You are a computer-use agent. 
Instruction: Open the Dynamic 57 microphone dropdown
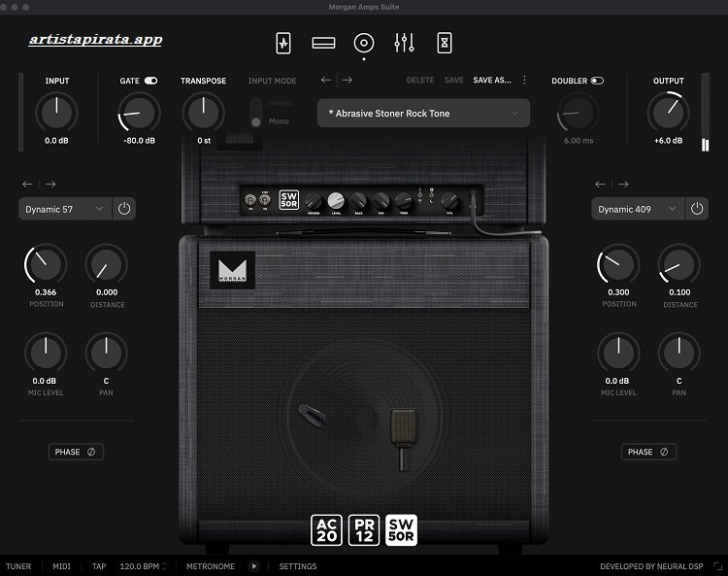click(65, 209)
